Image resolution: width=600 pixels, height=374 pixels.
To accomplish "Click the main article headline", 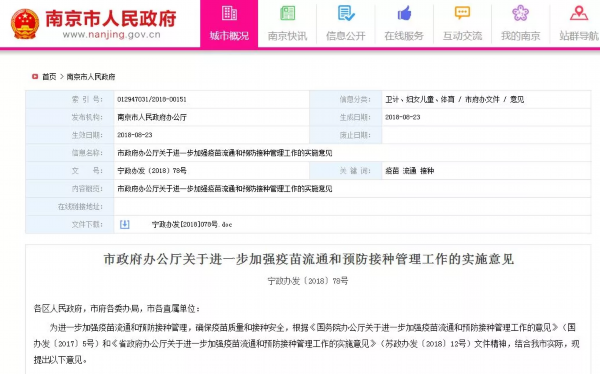I will coord(308,260).
